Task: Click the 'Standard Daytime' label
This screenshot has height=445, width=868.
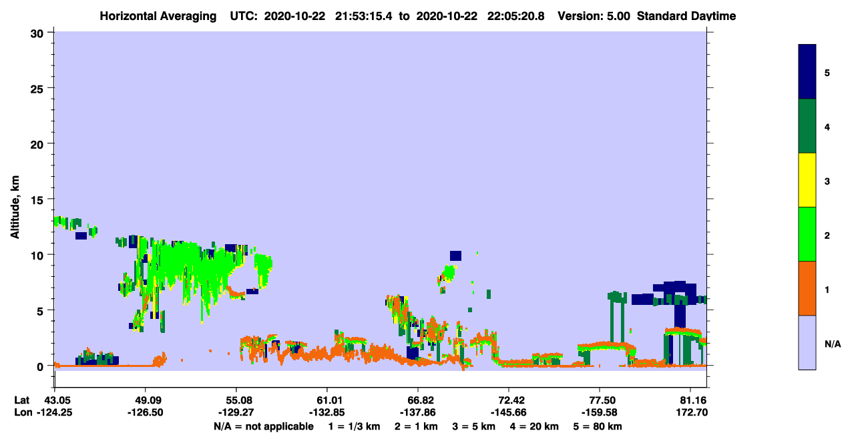Action: coord(685,16)
